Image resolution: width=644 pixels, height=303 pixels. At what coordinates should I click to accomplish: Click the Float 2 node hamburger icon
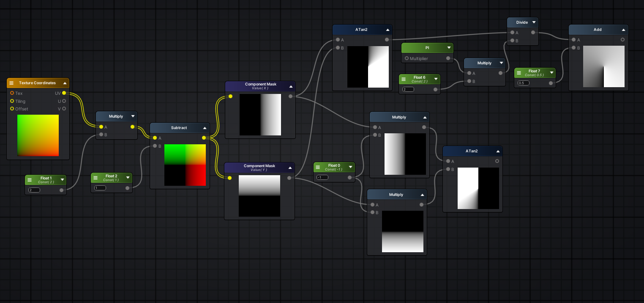tap(96, 178)
